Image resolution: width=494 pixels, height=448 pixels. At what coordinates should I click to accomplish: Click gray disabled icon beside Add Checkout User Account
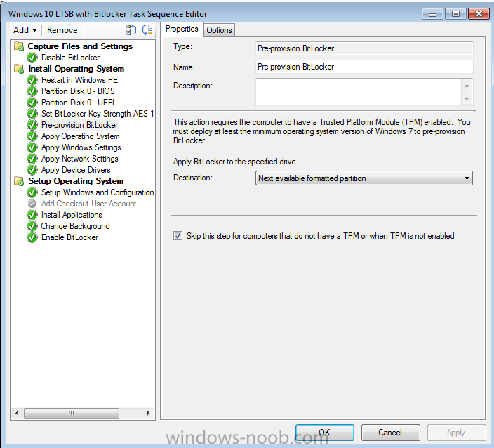(x=32, y=204)
